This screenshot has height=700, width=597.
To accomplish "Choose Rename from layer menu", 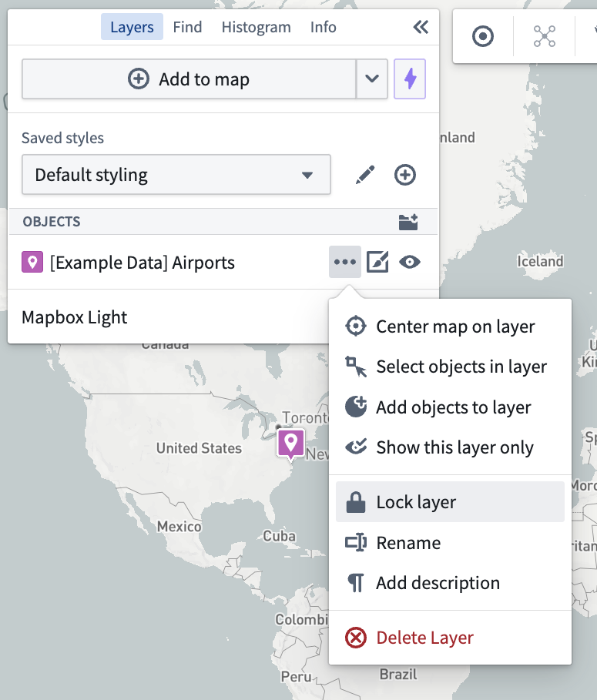I will tap(450, 543).
